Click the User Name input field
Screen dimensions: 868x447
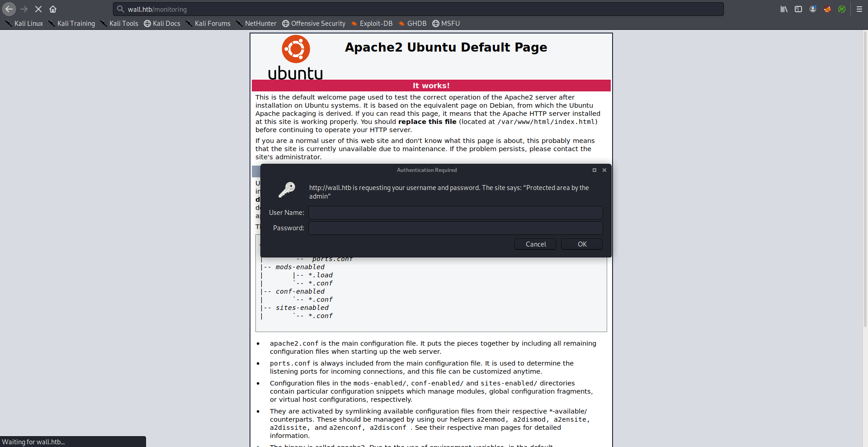tap(455, 213)
